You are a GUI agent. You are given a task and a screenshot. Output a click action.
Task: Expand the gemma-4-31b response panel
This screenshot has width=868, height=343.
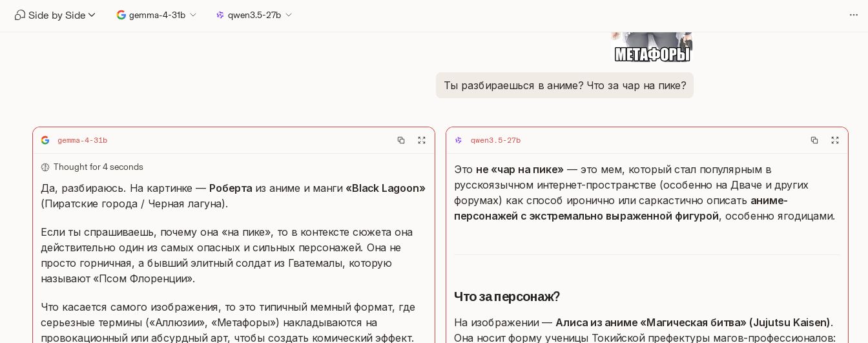(422, 140)
